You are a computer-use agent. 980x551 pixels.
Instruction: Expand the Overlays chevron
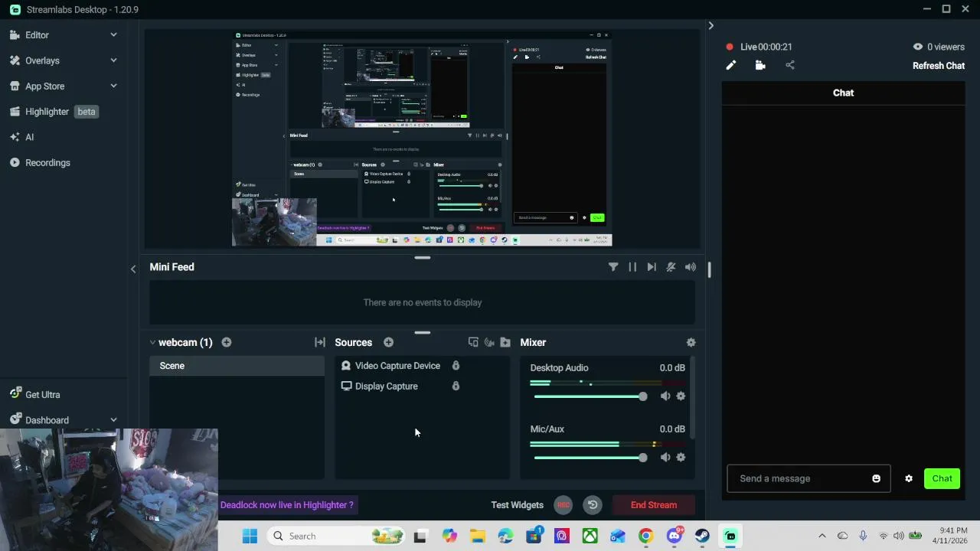113,60
